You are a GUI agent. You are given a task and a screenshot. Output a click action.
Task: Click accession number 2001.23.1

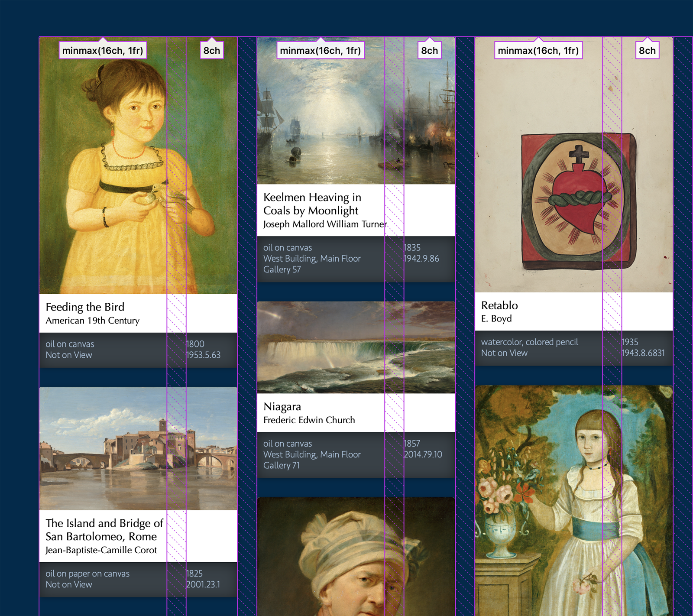[x=203, y=584]
